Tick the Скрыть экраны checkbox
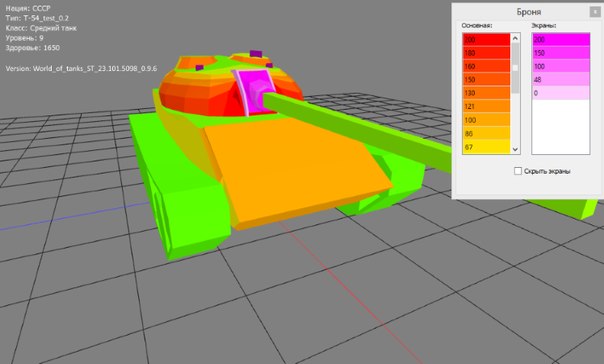 click(x=518, y=171)
